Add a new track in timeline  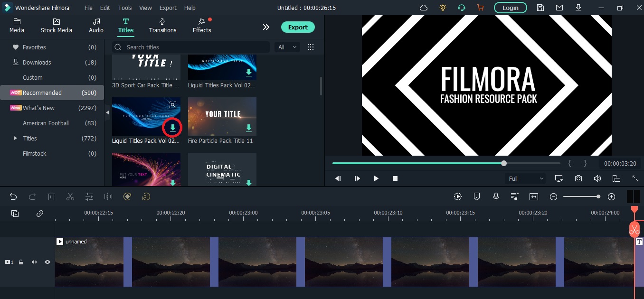coord(15,214)
